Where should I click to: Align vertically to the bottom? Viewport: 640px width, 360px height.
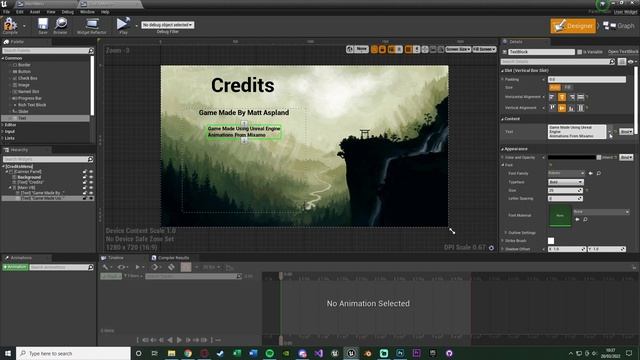point(571,108)
